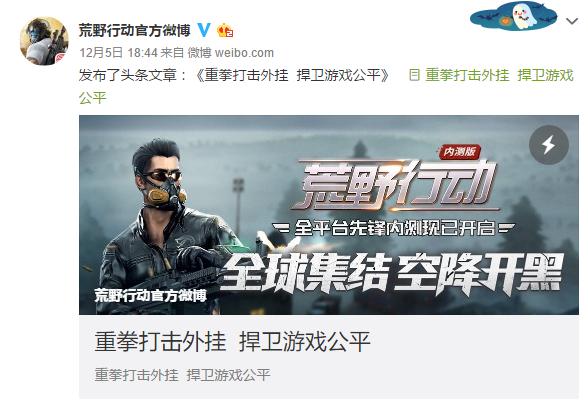
Task: Click the gray article card summary text
Action: [182, 375]
